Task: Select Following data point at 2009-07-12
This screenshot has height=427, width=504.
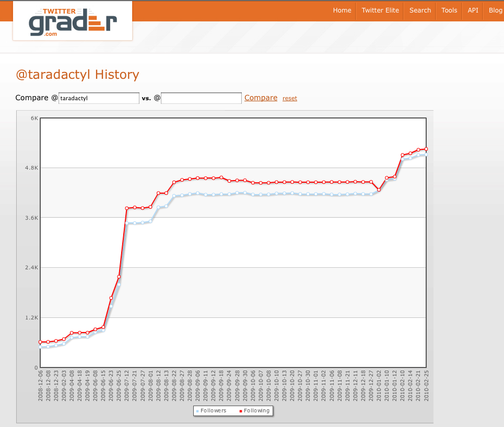Action: [x=126, y=208]
